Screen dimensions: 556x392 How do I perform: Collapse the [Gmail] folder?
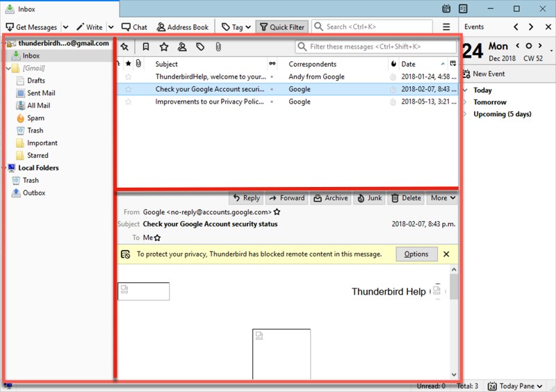click(8, 69)
